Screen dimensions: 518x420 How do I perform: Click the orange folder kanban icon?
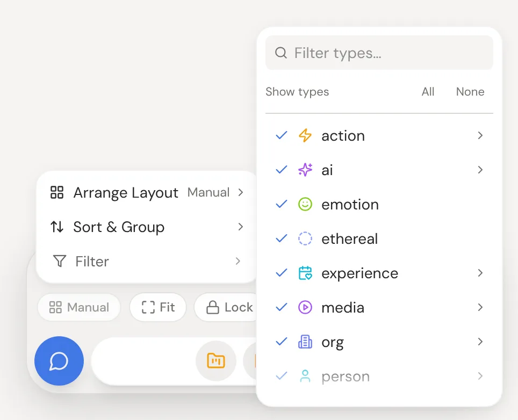pos(216,360)
